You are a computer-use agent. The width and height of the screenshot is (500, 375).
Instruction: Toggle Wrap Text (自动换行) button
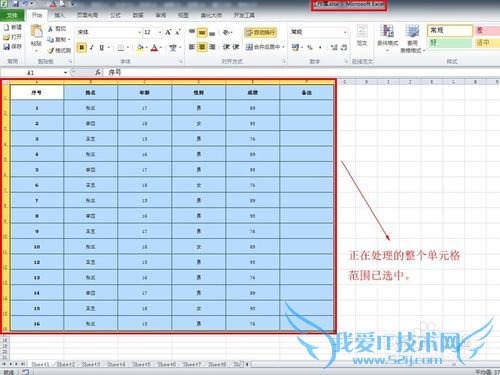(x=260, y=32)
